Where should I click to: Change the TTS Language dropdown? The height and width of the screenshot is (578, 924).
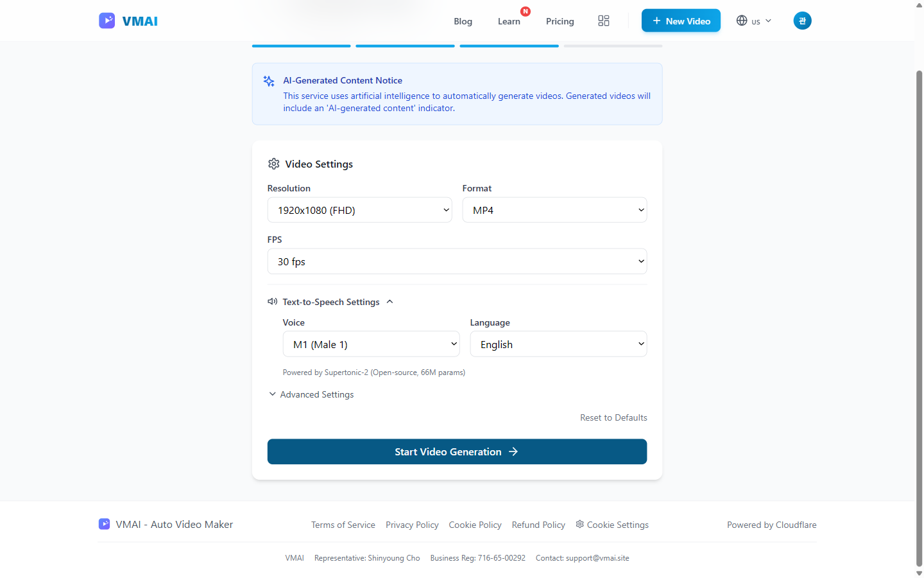click(558, 344)
